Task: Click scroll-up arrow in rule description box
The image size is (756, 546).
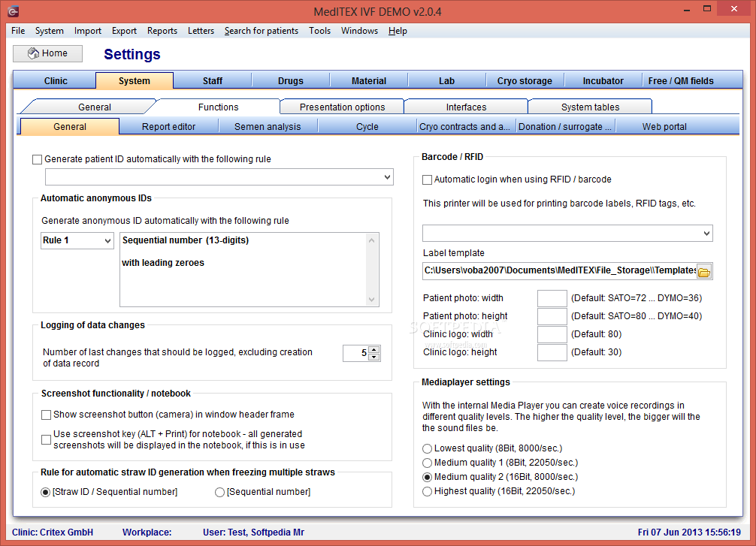Action: point(371,240)
